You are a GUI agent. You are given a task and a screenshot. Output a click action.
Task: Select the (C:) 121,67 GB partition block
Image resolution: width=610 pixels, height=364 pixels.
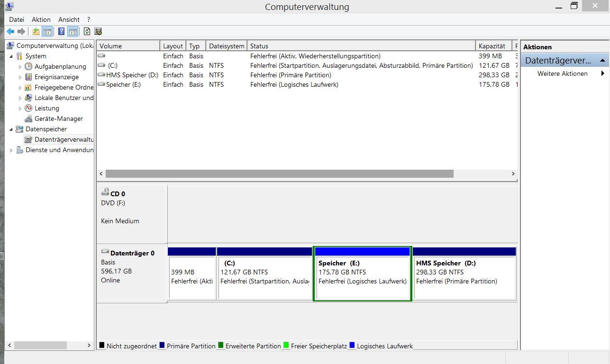[x=264, y=273]
